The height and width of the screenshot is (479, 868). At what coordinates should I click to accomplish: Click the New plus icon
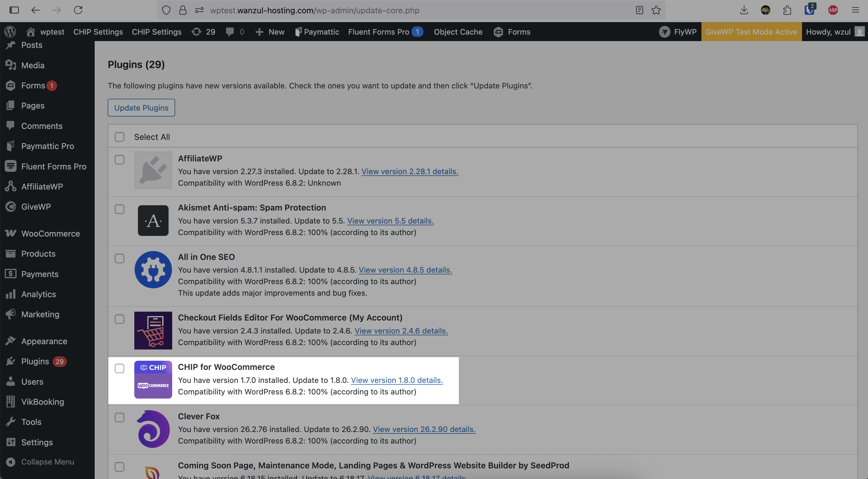coord(259,32)
